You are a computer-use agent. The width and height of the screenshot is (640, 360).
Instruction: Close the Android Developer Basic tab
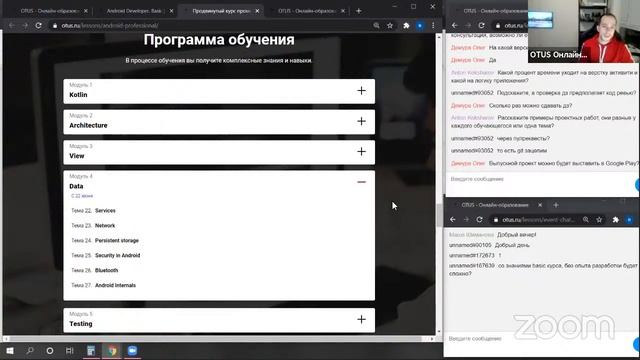click(x=171, y=11)
